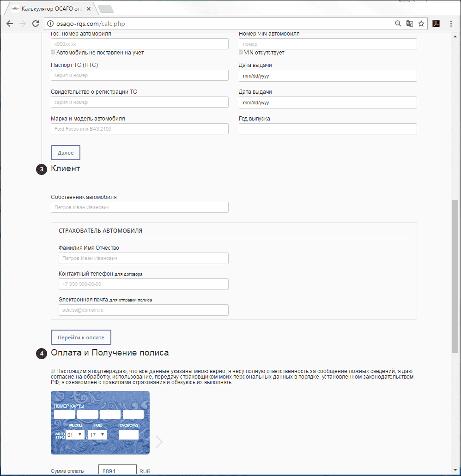Viewport: 461px width, 476px height.
Task: Tick the data confirmation consent checkbox
Action: point(53,371)
